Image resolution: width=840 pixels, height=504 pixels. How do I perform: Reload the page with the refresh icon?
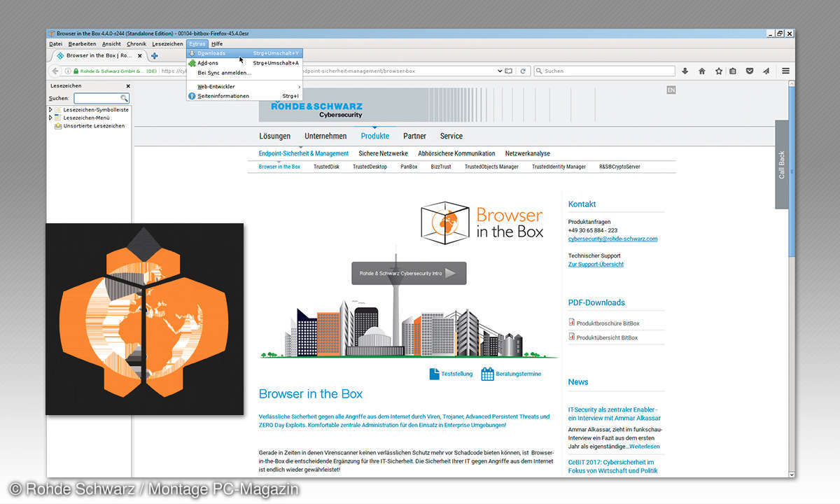click(x=521, y=71)
